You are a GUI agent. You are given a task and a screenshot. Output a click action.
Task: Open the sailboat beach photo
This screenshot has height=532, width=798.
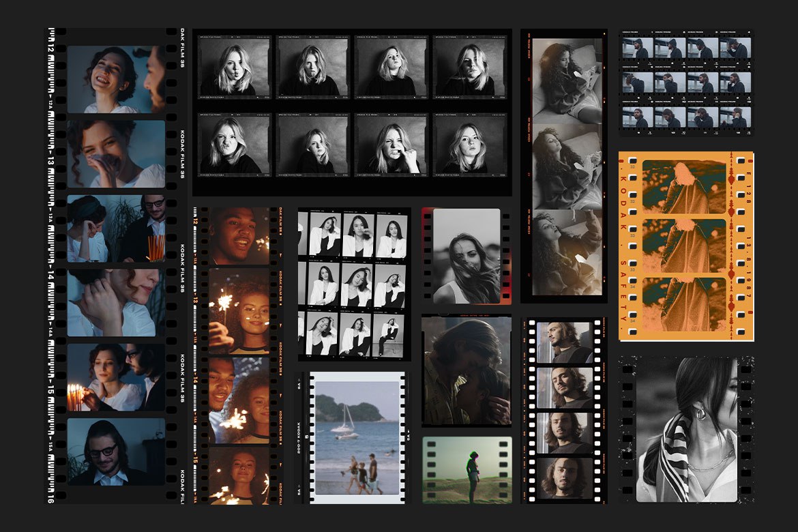click(355, 437)
